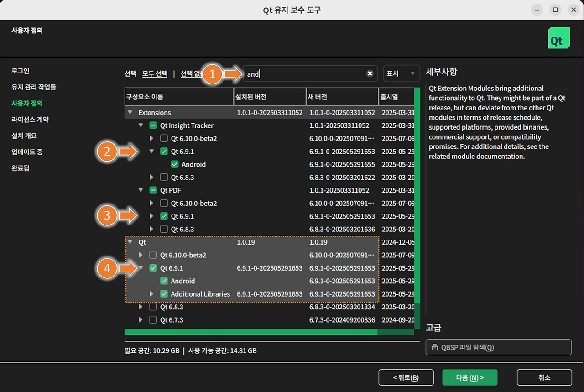
Task: Uncheck Qt 6.9.1 under Qt Insight Tracker
Action: (164, 152)
